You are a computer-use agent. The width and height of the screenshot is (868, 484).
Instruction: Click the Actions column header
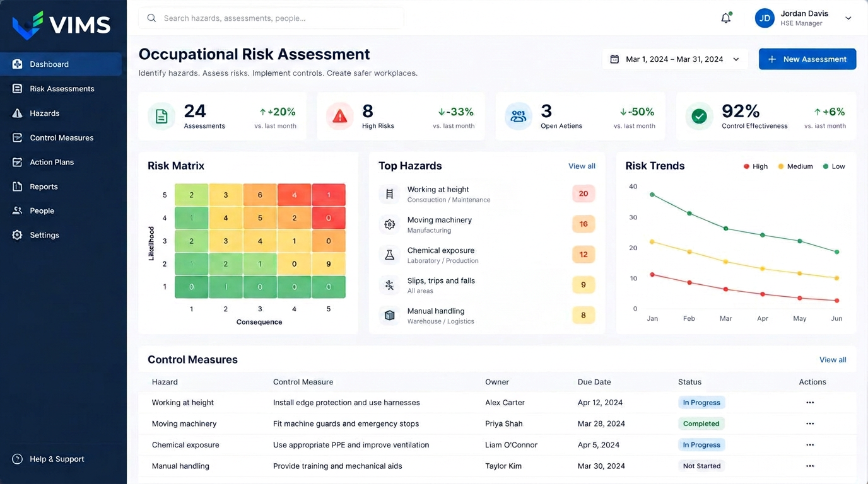812,382
